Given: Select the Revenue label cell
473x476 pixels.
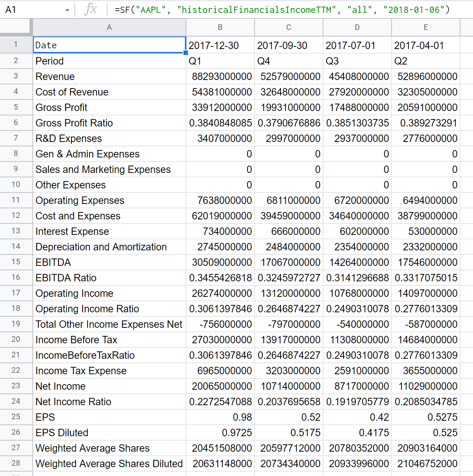Looking at the screenshot, I should click(x=109, y=76).
